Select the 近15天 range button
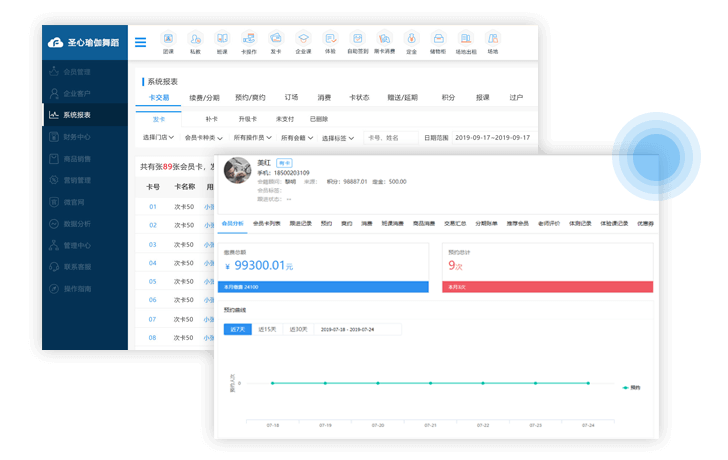The width and height of the screenshot is (728, 460). (267, 329)
